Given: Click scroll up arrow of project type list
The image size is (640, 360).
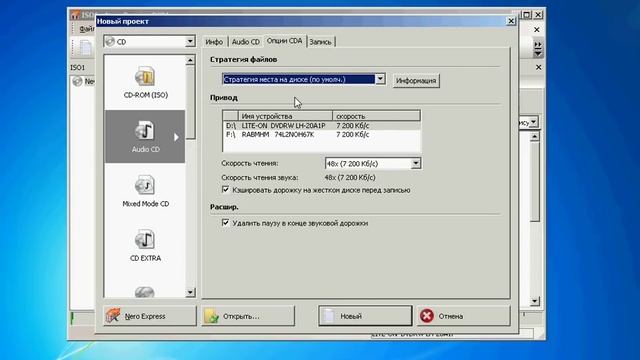Looking at the screenshot, I should coord(190,60).
